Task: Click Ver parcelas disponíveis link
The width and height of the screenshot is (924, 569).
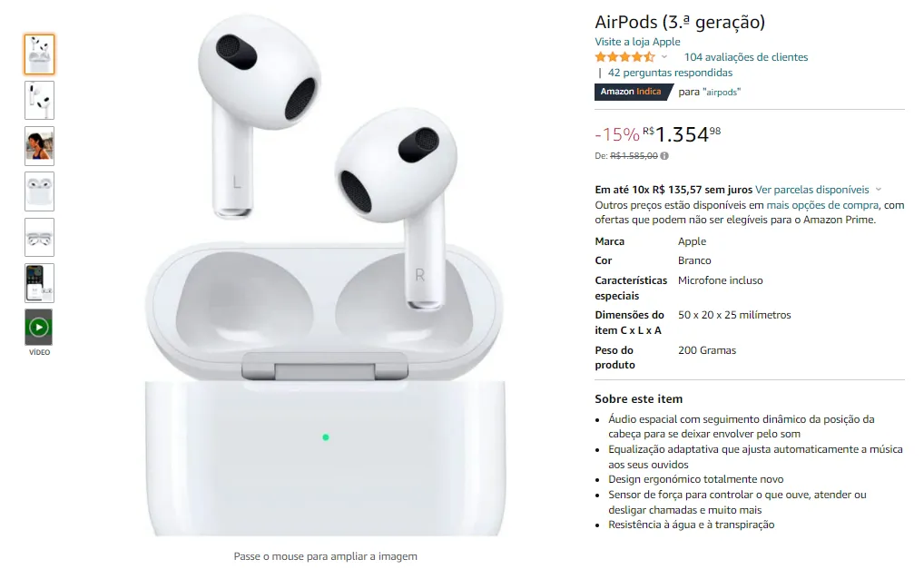Action: (x=812, y=190)
